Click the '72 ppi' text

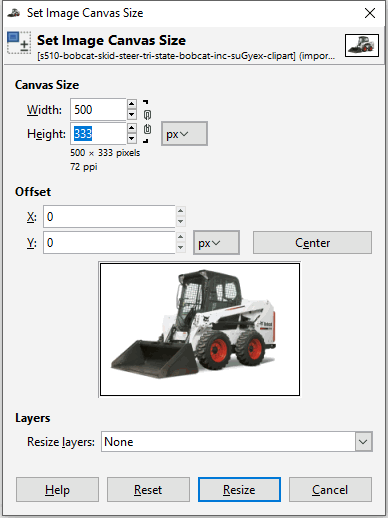(84, 167)
